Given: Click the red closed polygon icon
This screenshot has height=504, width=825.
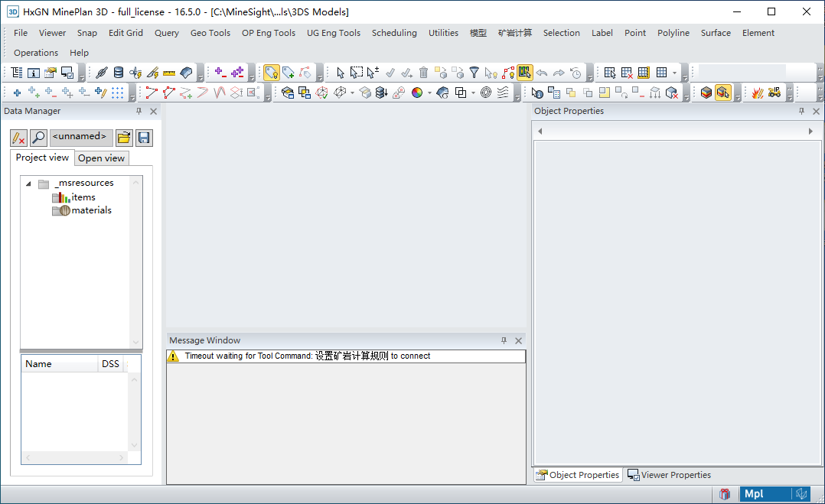Looking at the screenshot, I should pos(169,93).
